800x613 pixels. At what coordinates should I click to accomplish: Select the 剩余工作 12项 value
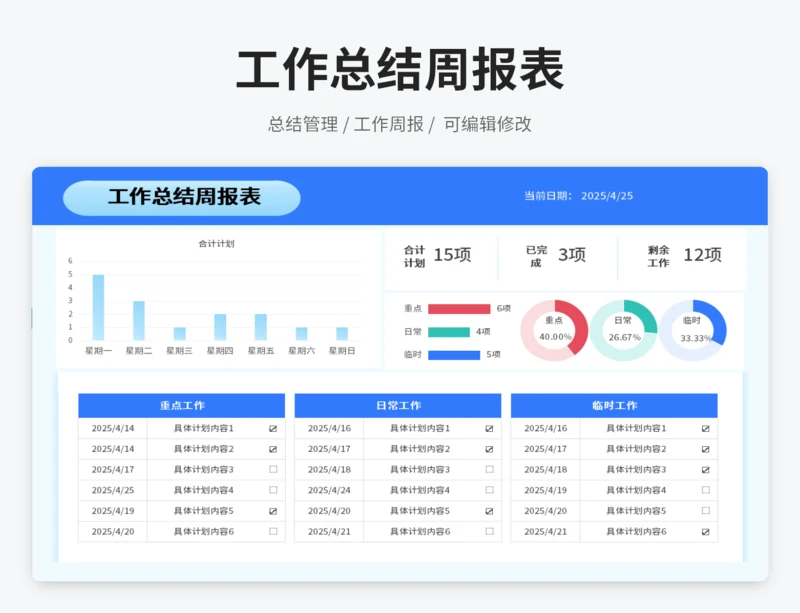pyautogui.click(x=703, y=255)
